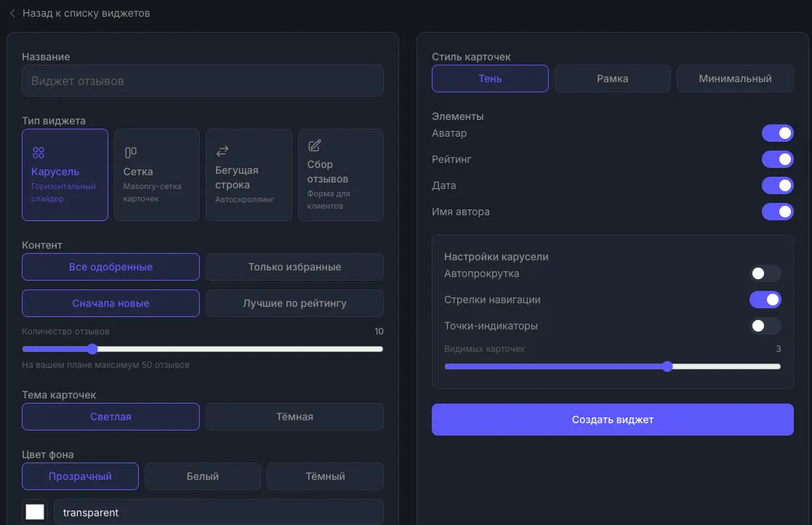Image resolution: width=812 pixels, height=525 pixels.
Task: Choose the Сетка masonry grid icon
Action: pos(131,152)
